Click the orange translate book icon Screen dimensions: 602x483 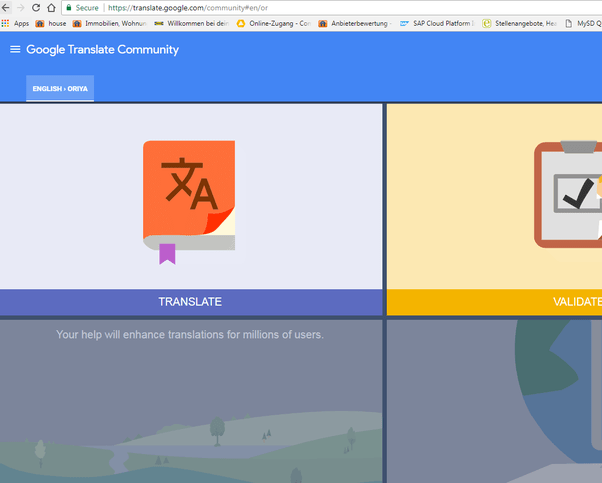tap(189, 202)
